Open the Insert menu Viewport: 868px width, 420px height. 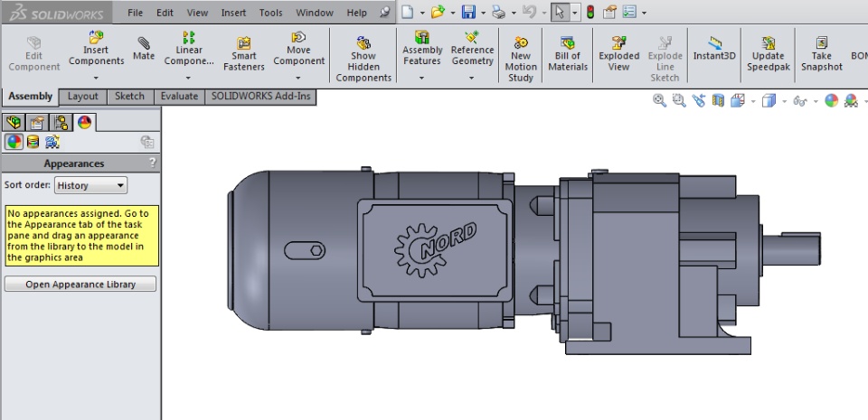(x=233, y=13)
